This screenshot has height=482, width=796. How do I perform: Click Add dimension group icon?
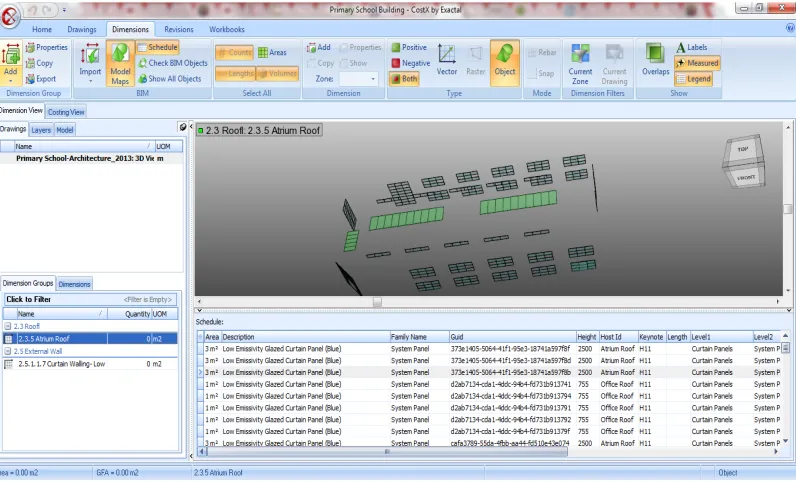(x=11, y=62)
